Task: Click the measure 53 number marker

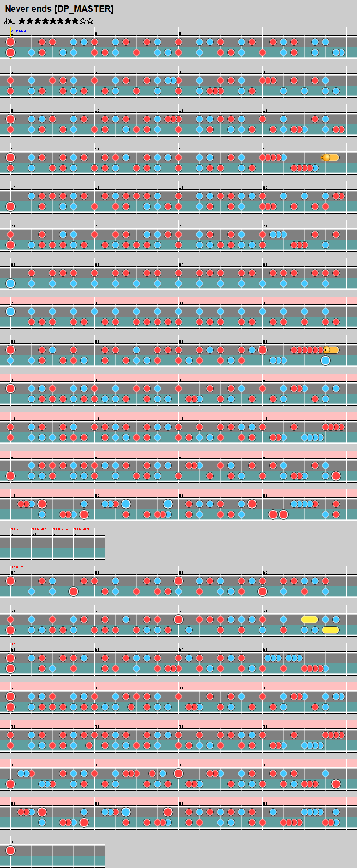Action: (x=13, y=534)
